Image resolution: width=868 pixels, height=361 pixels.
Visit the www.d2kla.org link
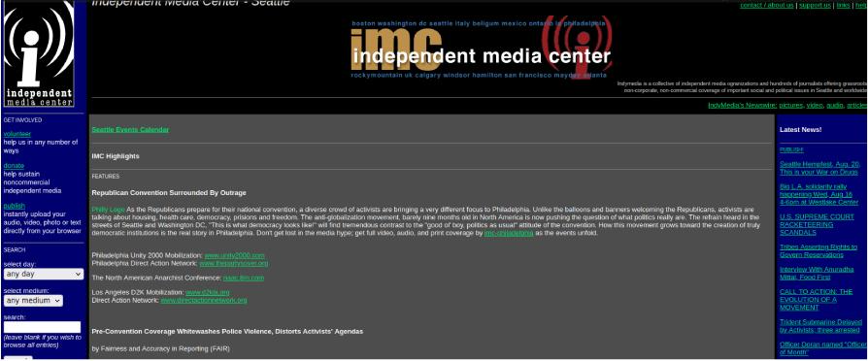tap(208, 292)
